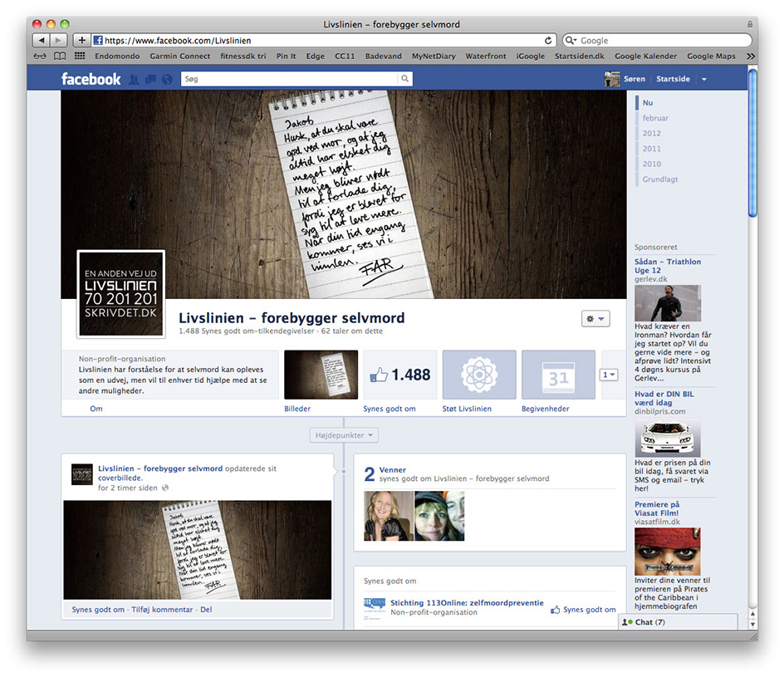
Task: Jump to 2012 in the timeline
Action: [651, 134]
